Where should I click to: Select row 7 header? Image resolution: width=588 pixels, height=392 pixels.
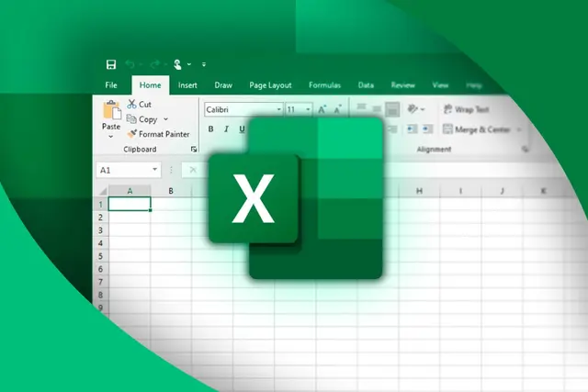pos(100,282)
